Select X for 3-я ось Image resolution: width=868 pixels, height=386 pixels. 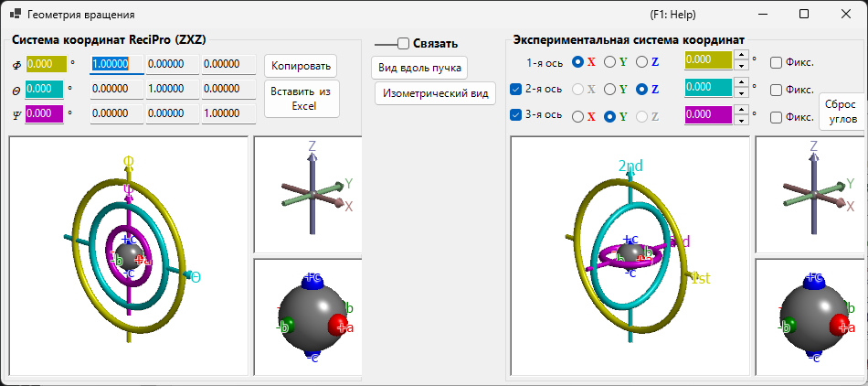[577, 116]
